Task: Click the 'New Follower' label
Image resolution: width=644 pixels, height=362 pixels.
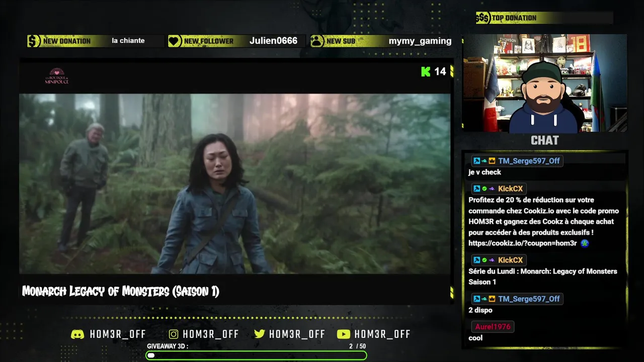Action: tap(209, 41)
